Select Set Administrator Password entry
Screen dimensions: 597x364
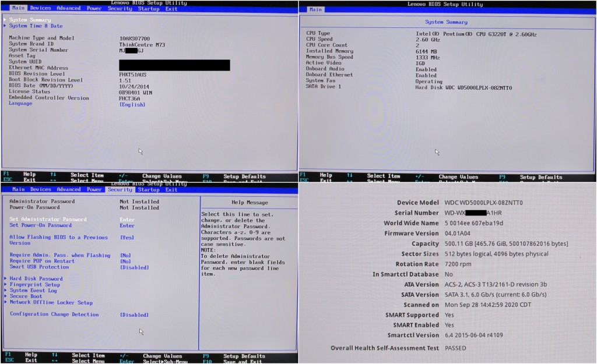pos(48,219)
